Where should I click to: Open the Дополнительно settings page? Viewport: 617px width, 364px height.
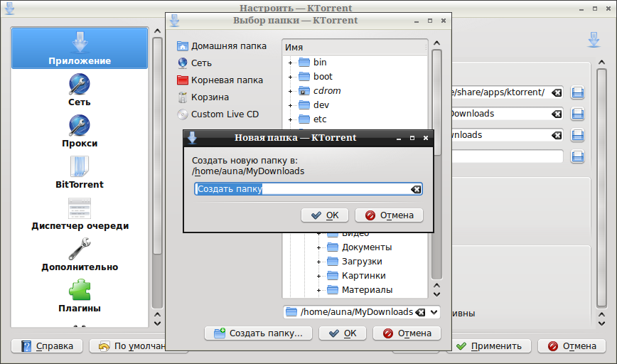click(80, 255)
